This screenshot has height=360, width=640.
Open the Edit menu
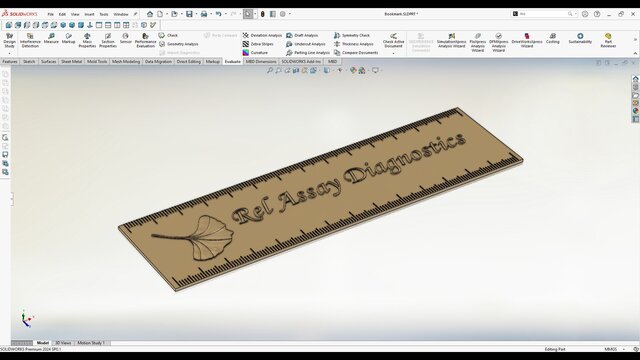click(62, 14)
